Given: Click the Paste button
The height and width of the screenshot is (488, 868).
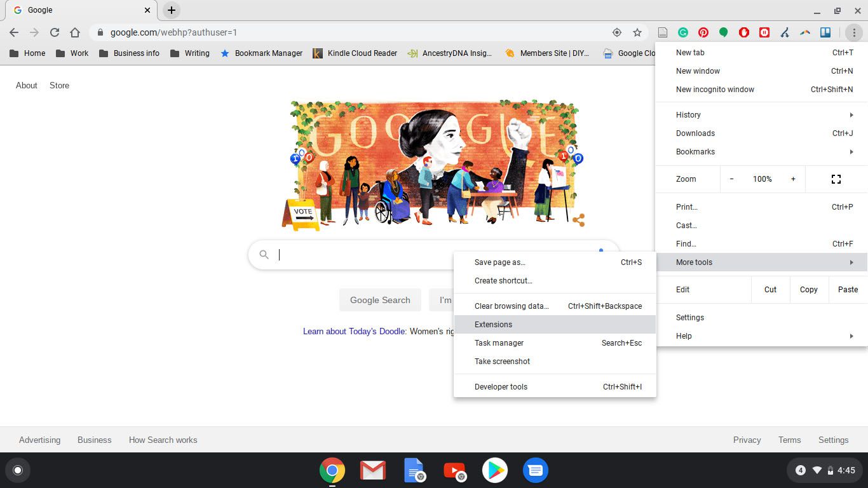Looking at the screenshot, I should 848,290.
